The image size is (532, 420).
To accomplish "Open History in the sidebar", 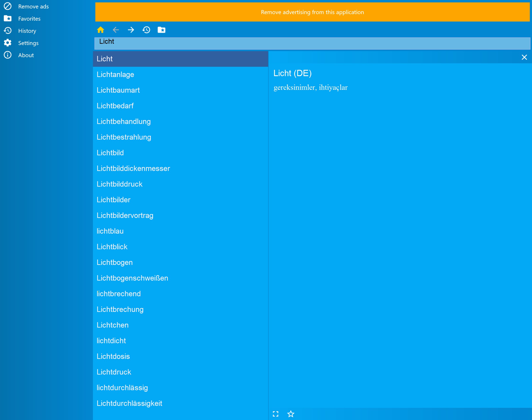I will coord(27,31).
